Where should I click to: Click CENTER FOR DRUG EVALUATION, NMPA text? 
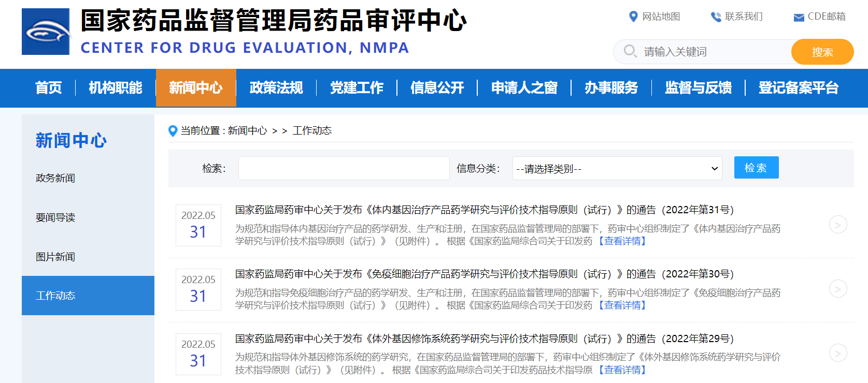[245, 48]
